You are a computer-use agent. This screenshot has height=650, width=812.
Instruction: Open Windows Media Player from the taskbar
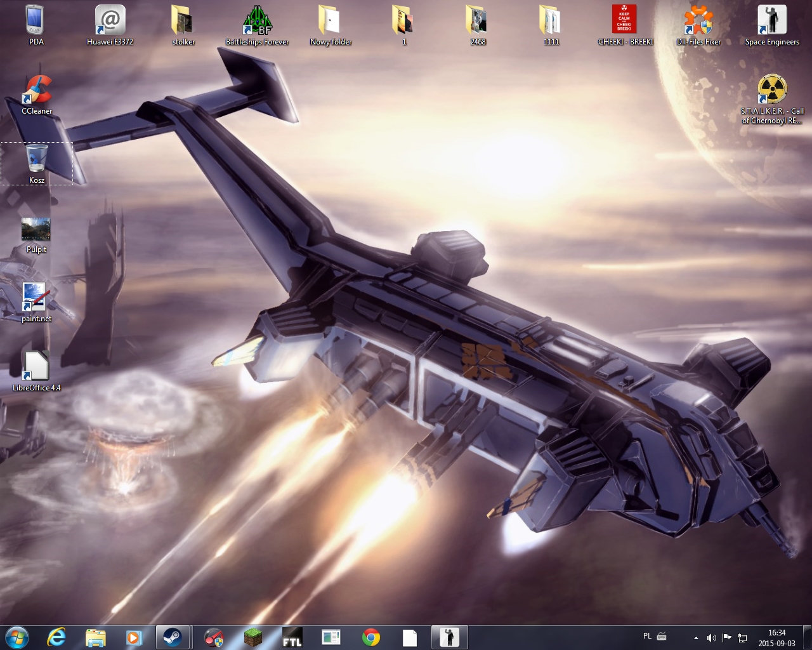pyautogui.click(x=134, y=637)
